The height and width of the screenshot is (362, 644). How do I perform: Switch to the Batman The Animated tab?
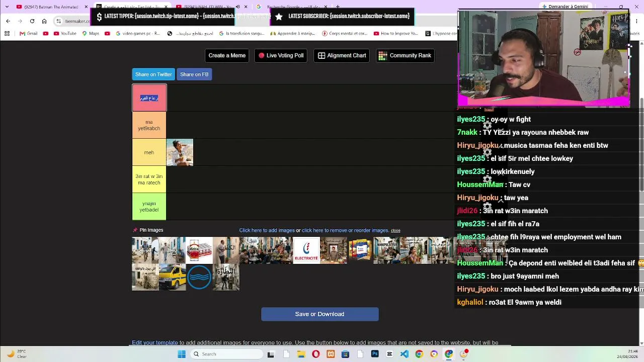coord(51,7)
